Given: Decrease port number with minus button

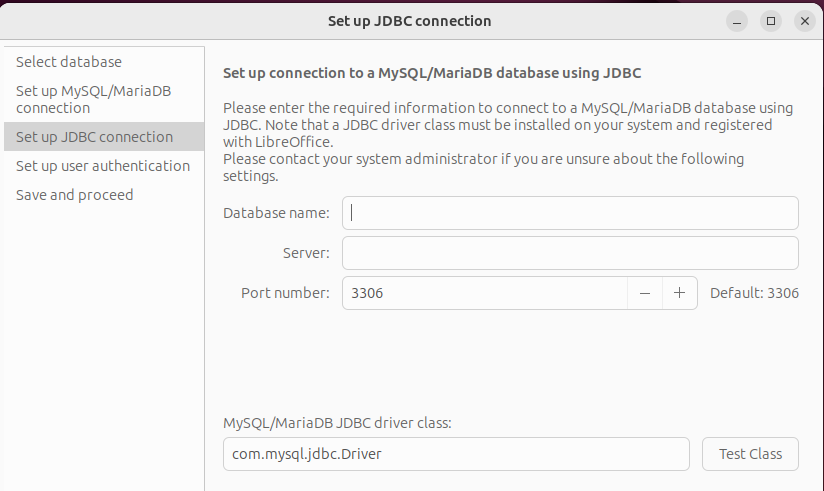Looking at the screenshot, I should click(645, 293).
